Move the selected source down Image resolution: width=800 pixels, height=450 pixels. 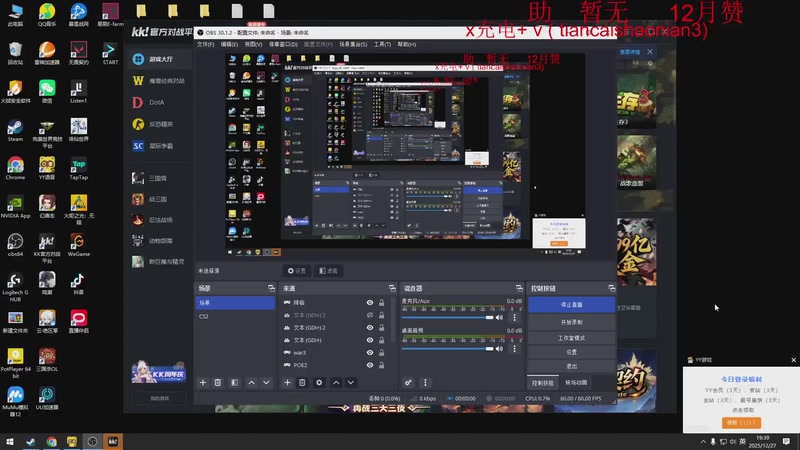[x=351, y=383]
